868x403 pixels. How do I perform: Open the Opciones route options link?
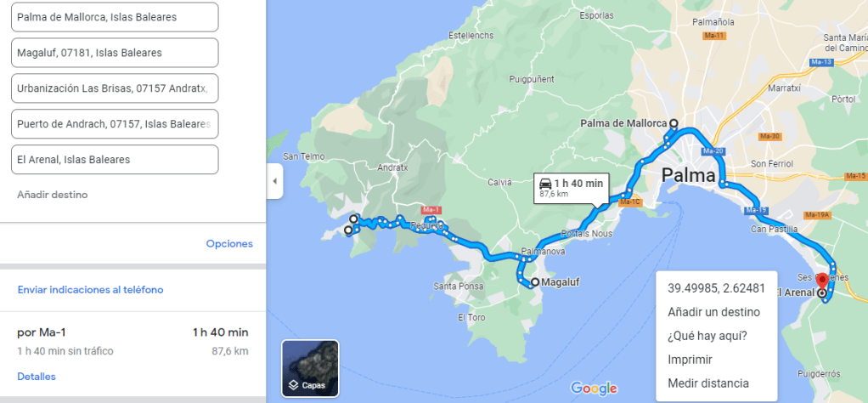pos(229,244)
